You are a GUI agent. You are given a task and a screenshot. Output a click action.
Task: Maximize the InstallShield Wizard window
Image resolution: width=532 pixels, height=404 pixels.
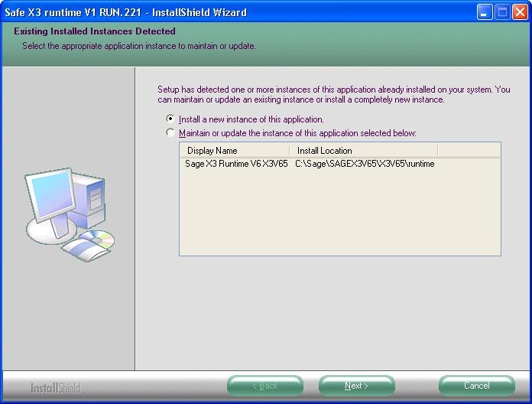click(x=502, y=12)
